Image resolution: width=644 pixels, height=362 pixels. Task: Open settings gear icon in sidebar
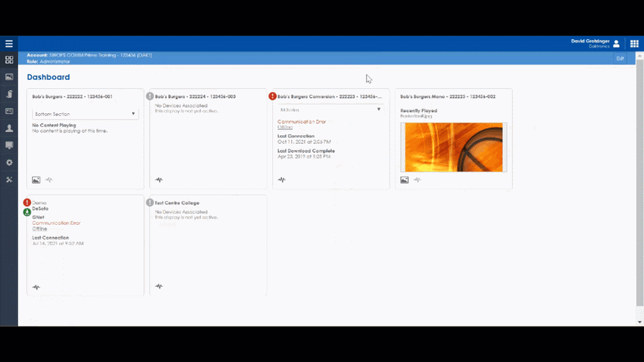pos(9,162)
